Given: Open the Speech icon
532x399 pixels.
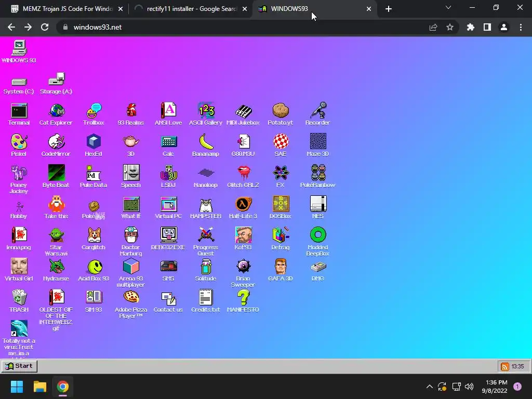Looking at the screenshot, I should tap(131, 177).
